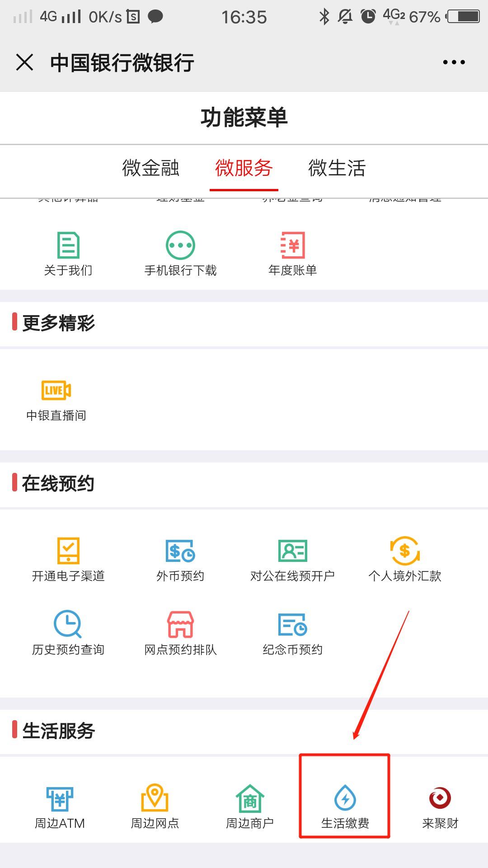This screenshot has width=488, height=868.
Task: Open 历史预约查询 clock search icon
Action: click(68, 624)
